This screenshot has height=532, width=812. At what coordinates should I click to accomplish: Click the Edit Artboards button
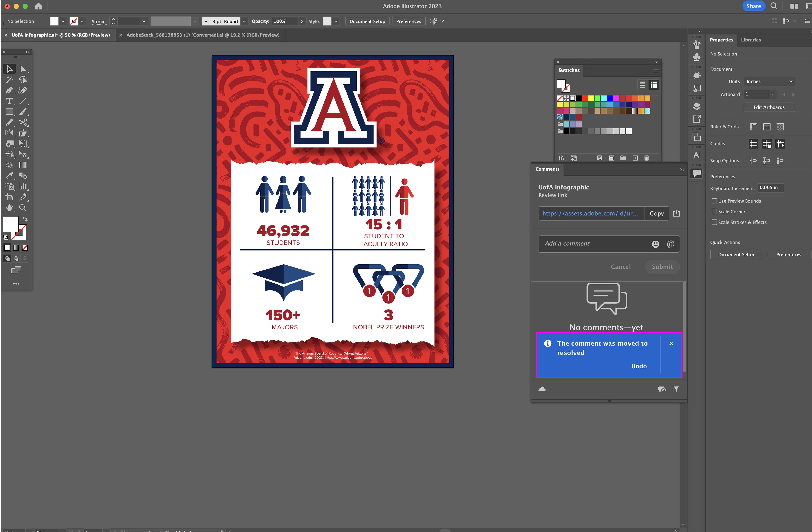tap(769, 107)
